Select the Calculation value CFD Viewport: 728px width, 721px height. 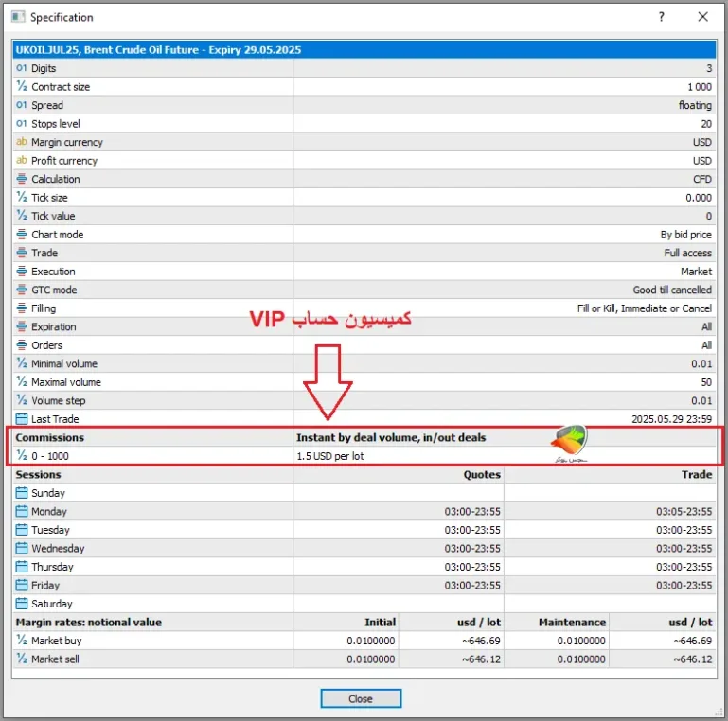click(702, 179)
